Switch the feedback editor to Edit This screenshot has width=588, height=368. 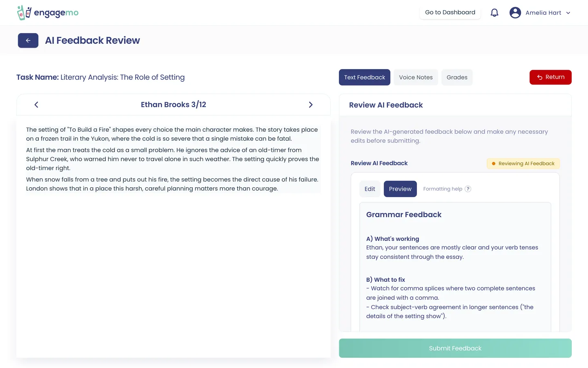[370, 189]
